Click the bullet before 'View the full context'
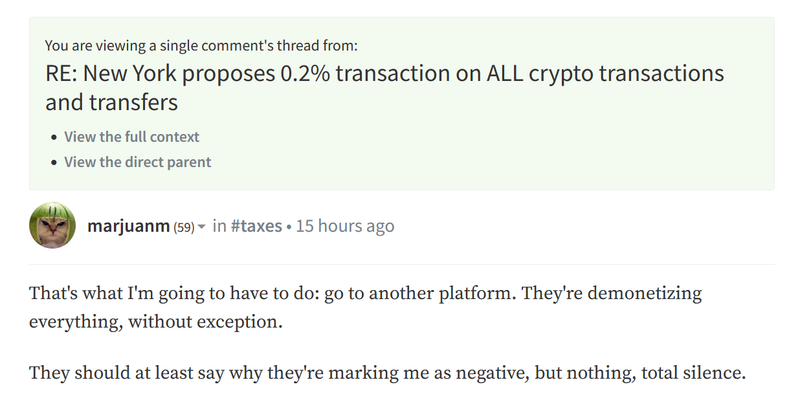This screenshot has width=800, height=404. coord(54,137)
